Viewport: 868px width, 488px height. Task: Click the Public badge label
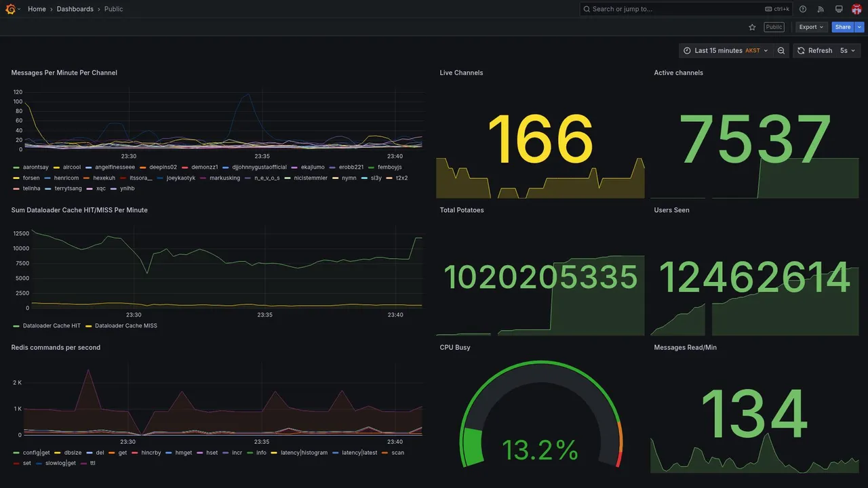click(x=774, y=27)
